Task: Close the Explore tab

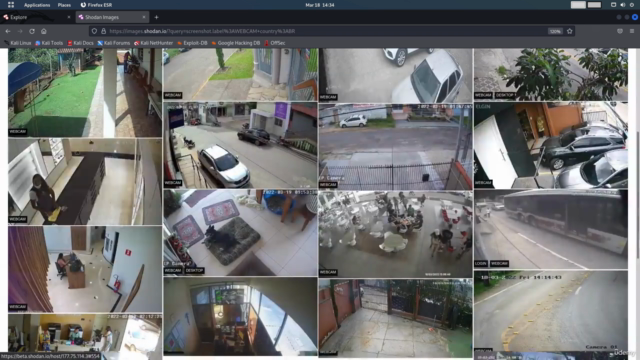Action: coord(69,17)
